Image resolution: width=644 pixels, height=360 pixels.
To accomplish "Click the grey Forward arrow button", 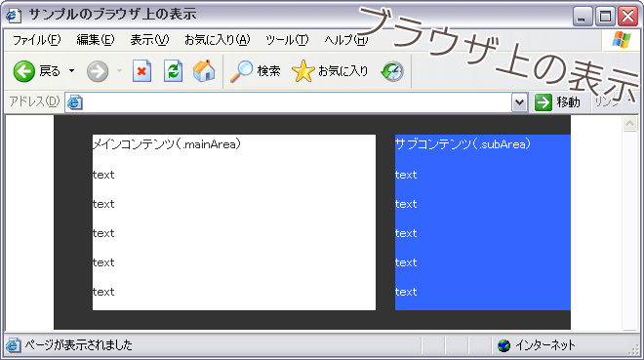I will (98, 71).
